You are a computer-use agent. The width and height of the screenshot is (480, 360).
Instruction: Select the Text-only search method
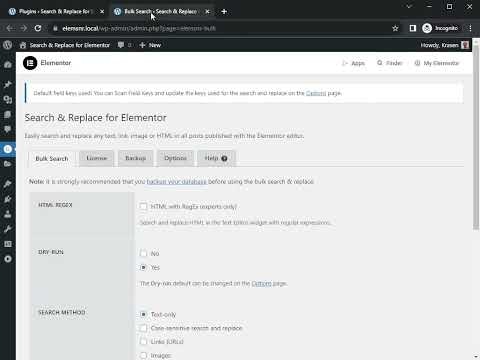tap(143, 314)
